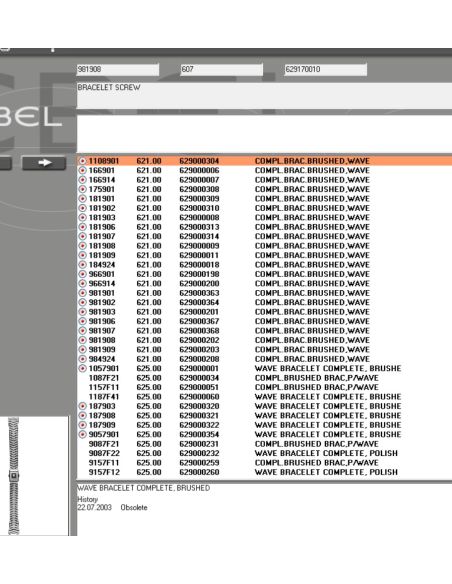Click the red circle icon beside 1057901
The height and width of the screenshot is (584, 452).
click(82, 369)
